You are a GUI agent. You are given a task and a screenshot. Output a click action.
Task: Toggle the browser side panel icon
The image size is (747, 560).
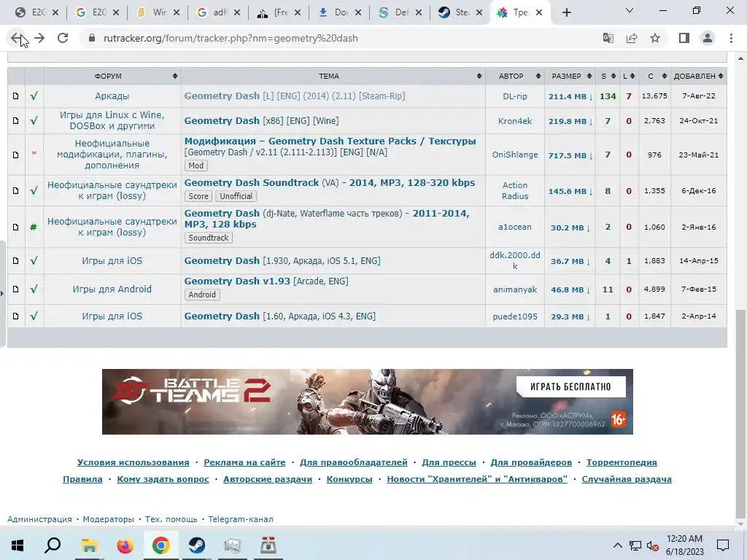click(684, 38)
